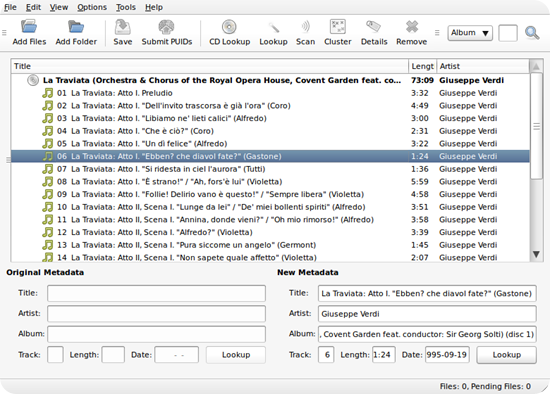Select track 06 "Ebben? che diavol fate?"
Image resolution: width=550 pixels, height=394 pixels.
270,156
